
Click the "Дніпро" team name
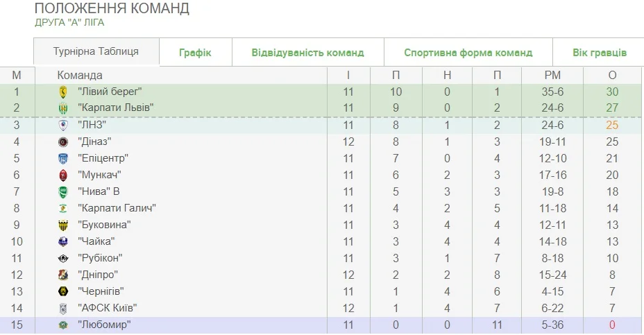pyautogui.click(x=98, y=275)
